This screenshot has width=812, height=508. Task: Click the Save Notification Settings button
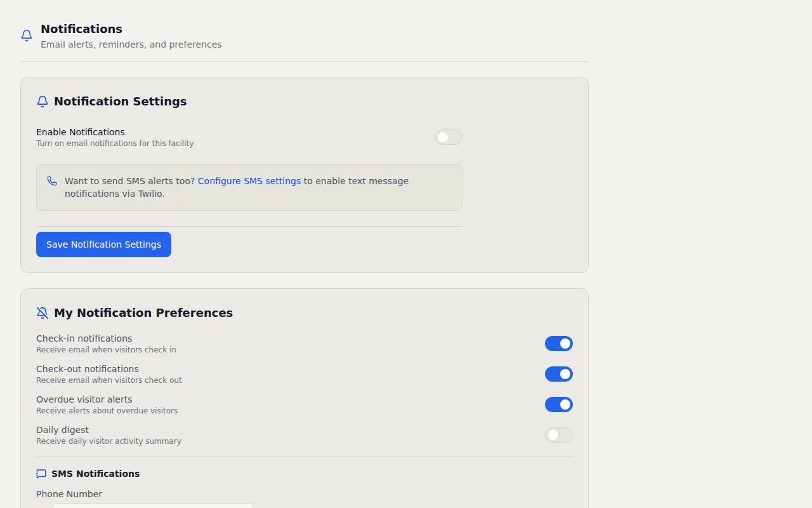(x=103, y=244)
